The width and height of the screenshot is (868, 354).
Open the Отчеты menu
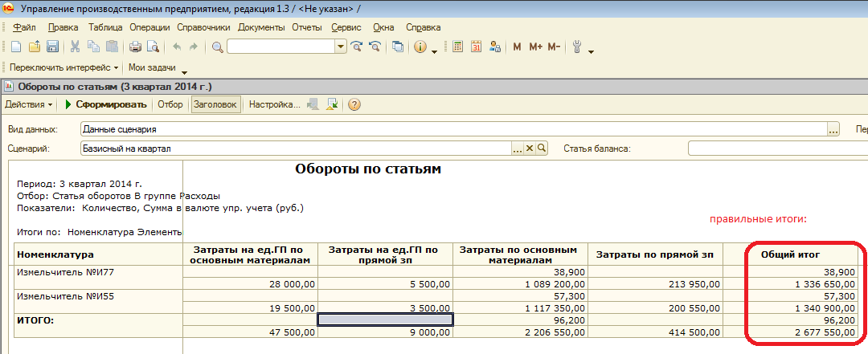(306, 27)
